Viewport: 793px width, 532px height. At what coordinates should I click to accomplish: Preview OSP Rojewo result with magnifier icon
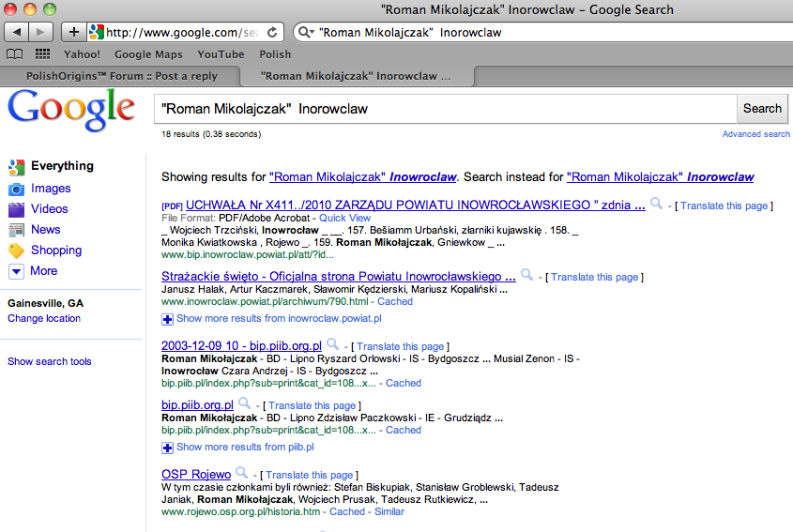coord(242,473)
